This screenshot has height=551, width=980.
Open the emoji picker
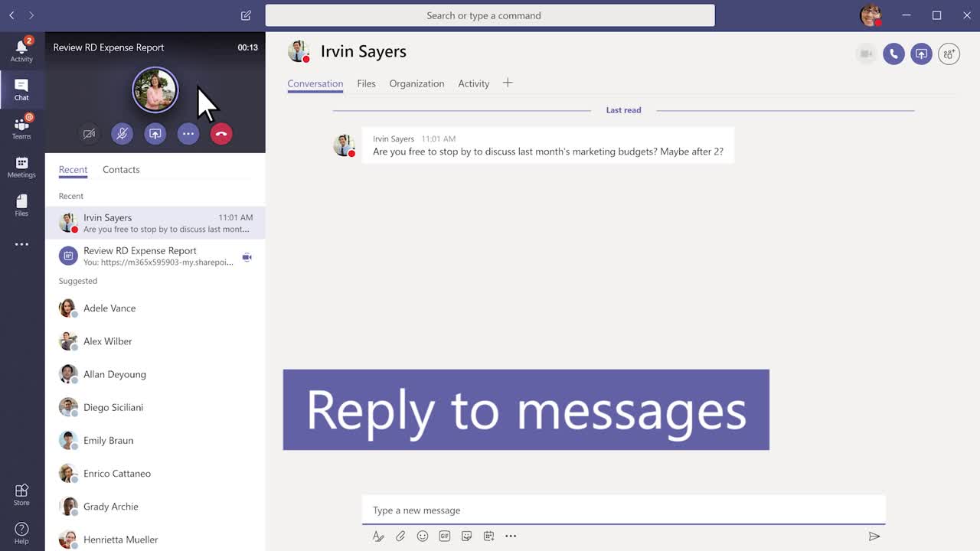(x=423, y=536)
